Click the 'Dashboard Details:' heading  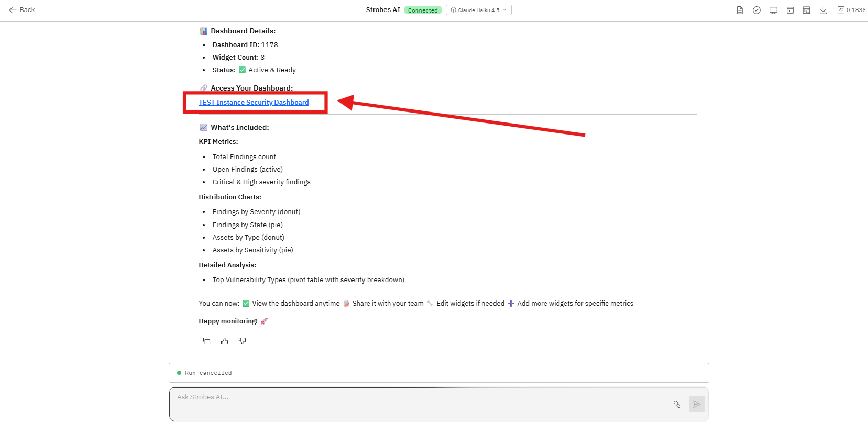(243, 31)
